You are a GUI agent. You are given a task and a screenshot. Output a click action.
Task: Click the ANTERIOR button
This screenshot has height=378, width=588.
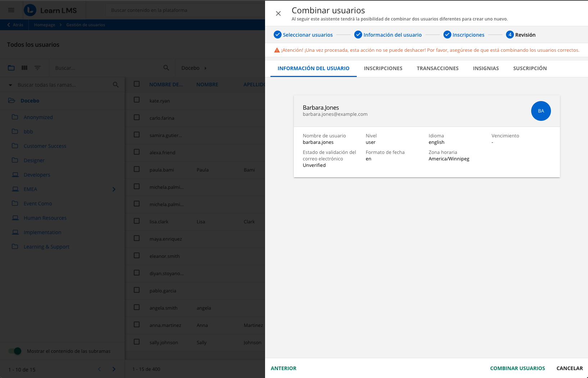(283, 368)
